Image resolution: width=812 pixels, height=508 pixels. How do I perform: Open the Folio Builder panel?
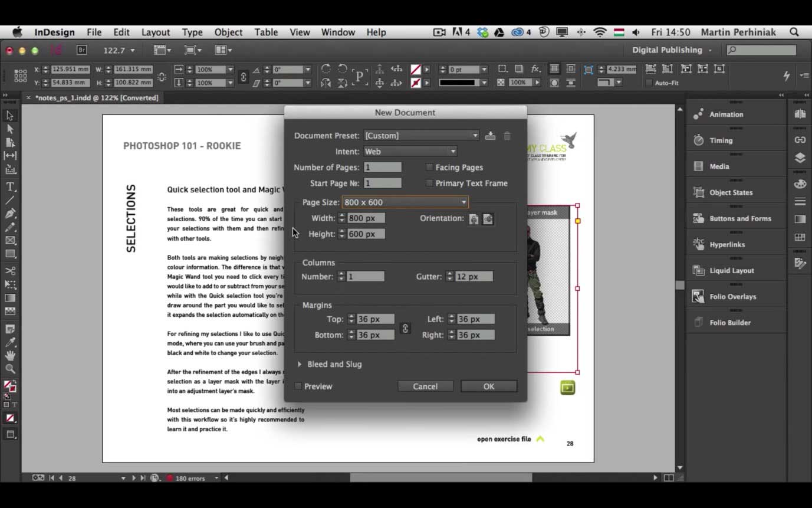click(x=729, y=323)
